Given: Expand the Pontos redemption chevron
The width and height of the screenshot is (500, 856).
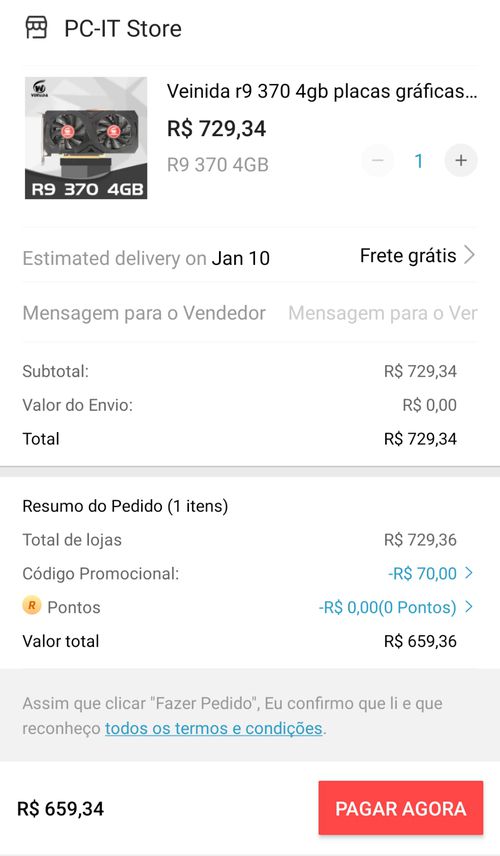Looking at the screenshot, I should click(x=469, y=607).
